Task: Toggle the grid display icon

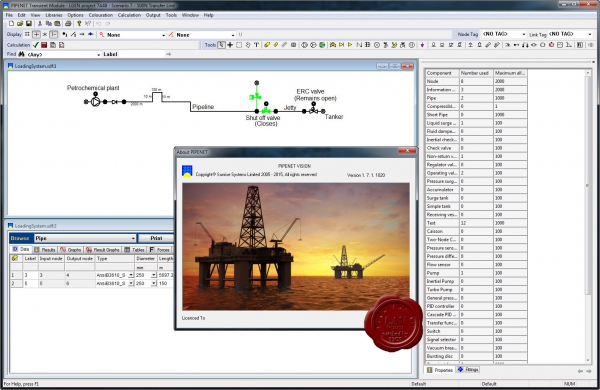Action: tap(27, 34)
